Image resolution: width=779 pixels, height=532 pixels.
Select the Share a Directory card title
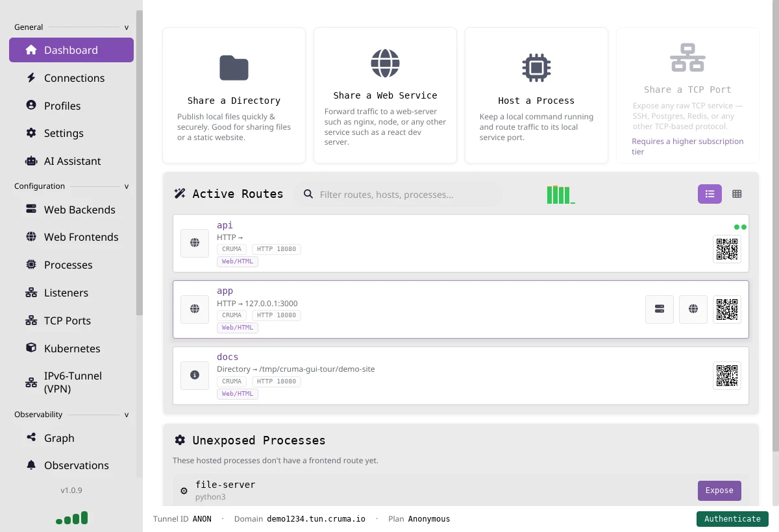(234, 101)
